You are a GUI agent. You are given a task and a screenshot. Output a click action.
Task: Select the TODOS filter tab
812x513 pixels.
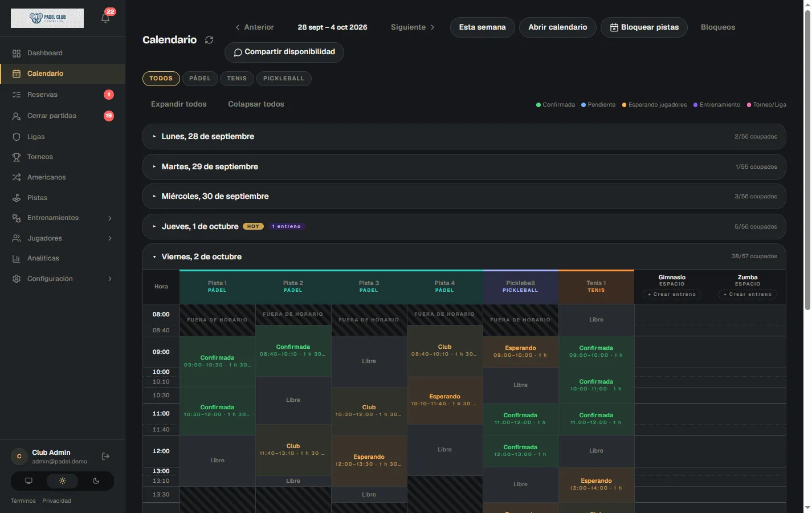(x=161, y=79)
